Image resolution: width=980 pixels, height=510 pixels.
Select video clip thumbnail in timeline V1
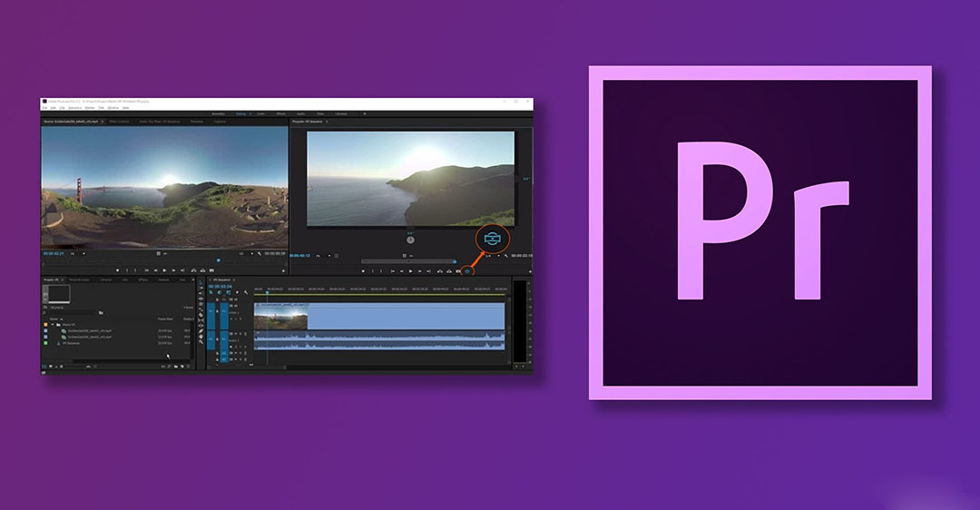tap(280, 319)
